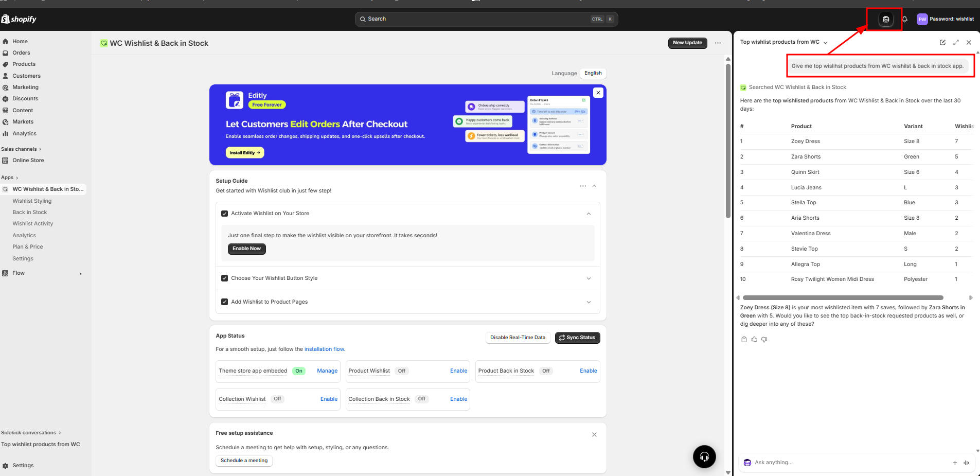Open the round headset support chat button
Screen dimensions: 980x476
pos(704,456)
